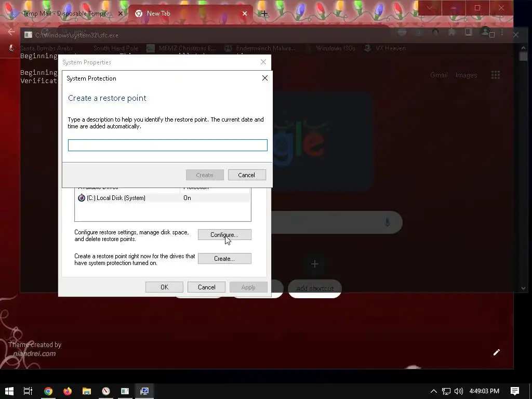Click the Create... button in System Properties

(224, 259)
